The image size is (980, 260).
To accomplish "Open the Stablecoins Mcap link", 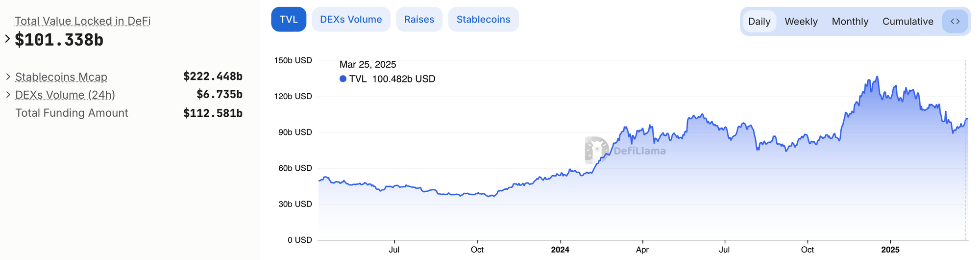I will pos(61,77).
